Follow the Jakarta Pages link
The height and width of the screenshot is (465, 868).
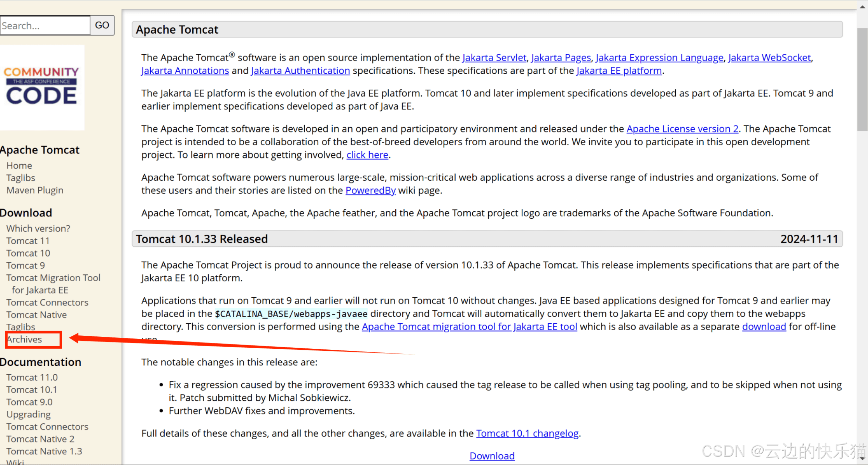[561, 57]
